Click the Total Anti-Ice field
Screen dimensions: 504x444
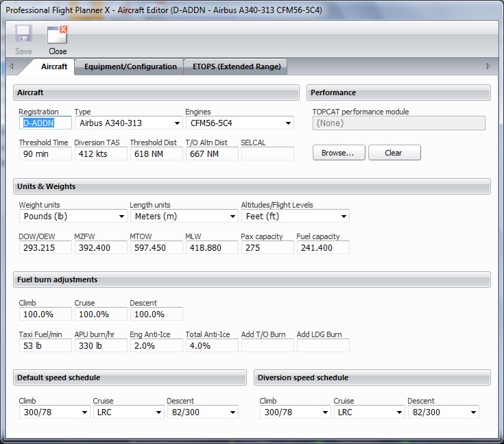[212, 346]
